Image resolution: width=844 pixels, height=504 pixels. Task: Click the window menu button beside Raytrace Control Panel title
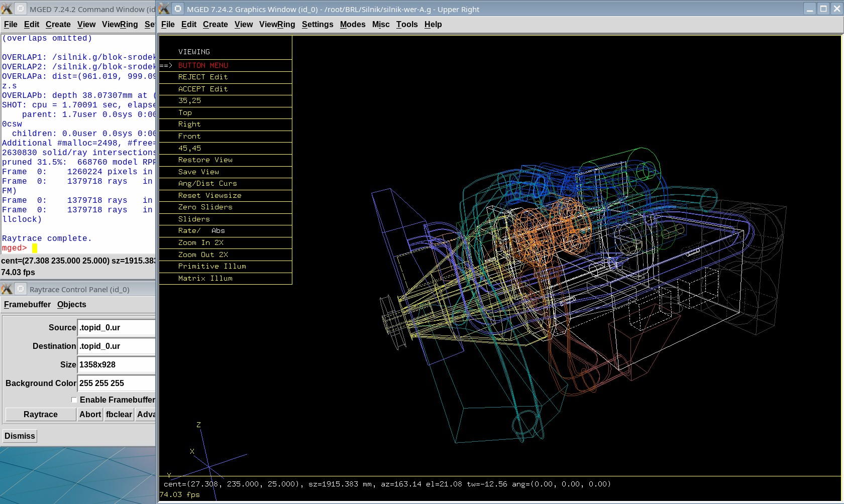click(21, 289)
